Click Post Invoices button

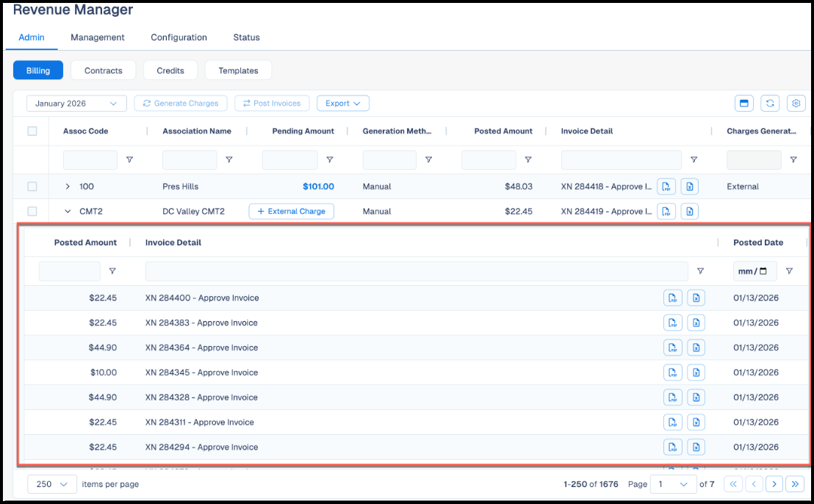(x=272, y=104)
